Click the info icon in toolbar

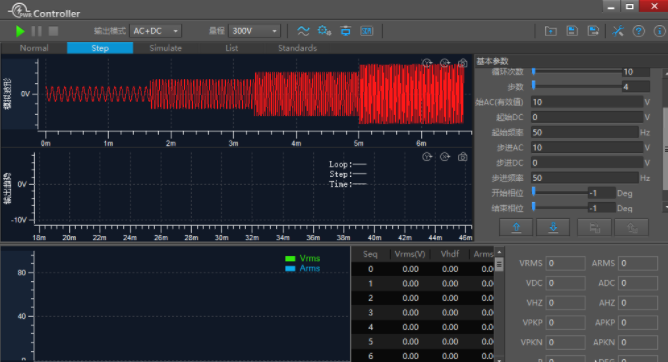coord(659,31)
